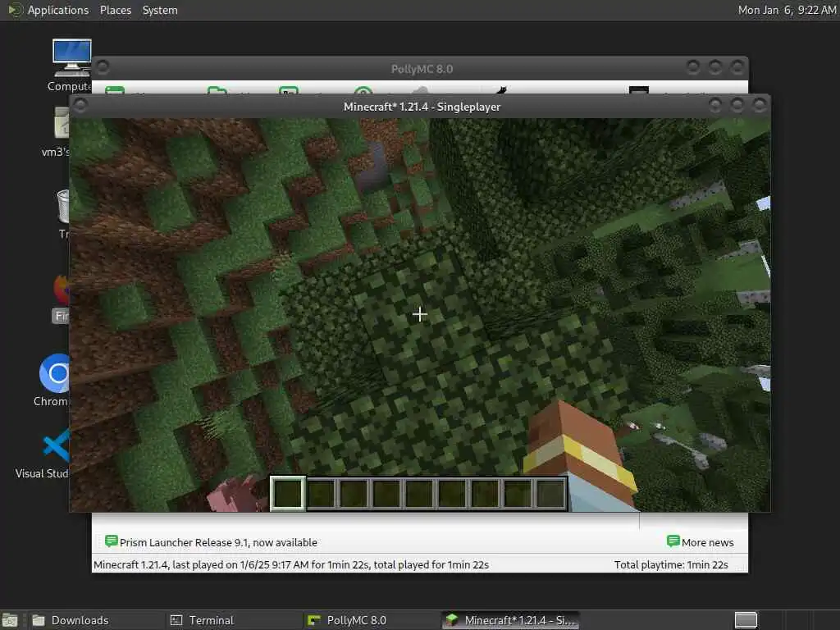Select hotbar slot 6 in Minecraft

point(452,493)
